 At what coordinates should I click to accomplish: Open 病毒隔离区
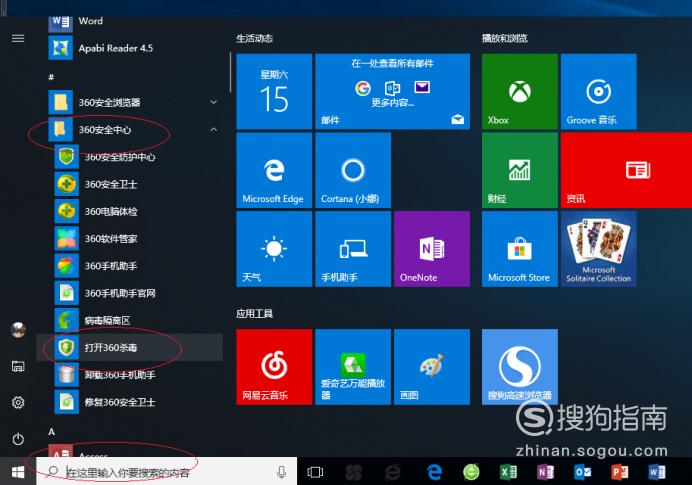(x=130, y=321)
